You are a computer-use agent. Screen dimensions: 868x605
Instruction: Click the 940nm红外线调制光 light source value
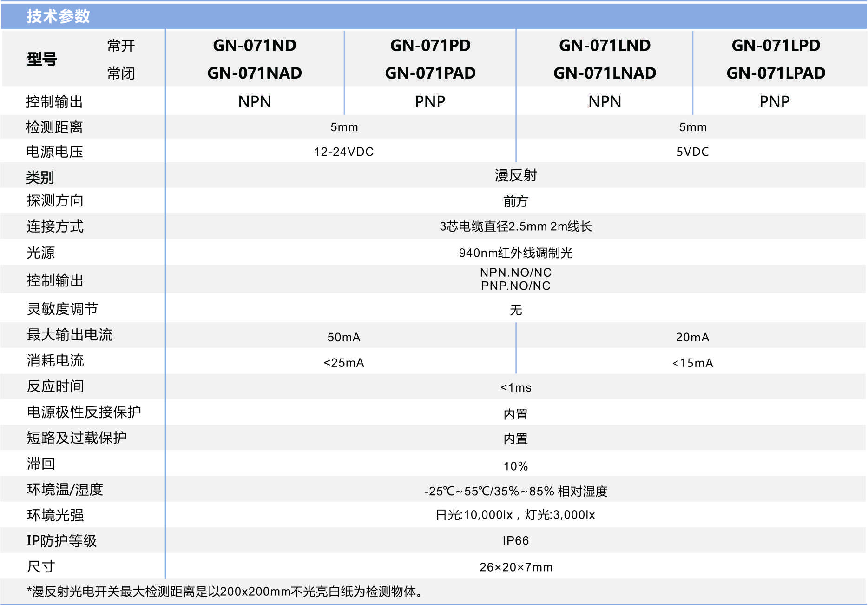(x=516, y=253)
